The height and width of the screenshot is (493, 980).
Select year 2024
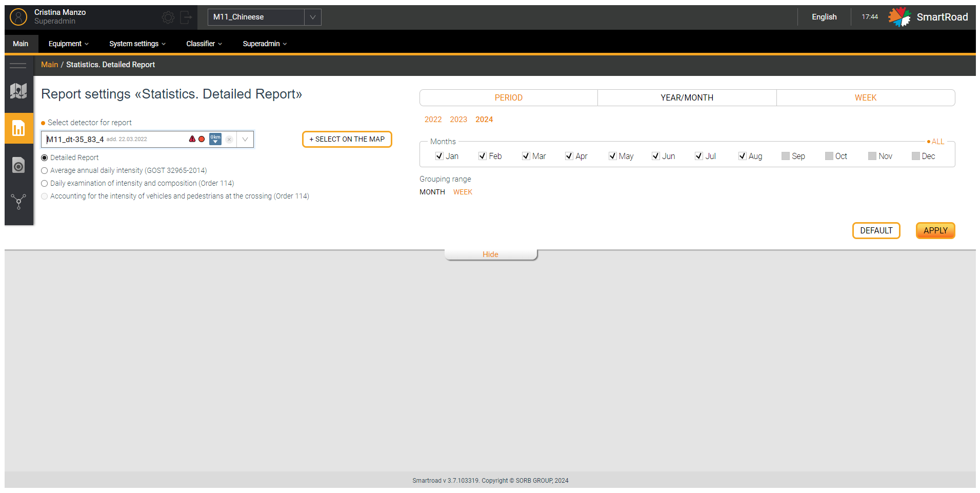pyautogui.click(x=484, y=120)
